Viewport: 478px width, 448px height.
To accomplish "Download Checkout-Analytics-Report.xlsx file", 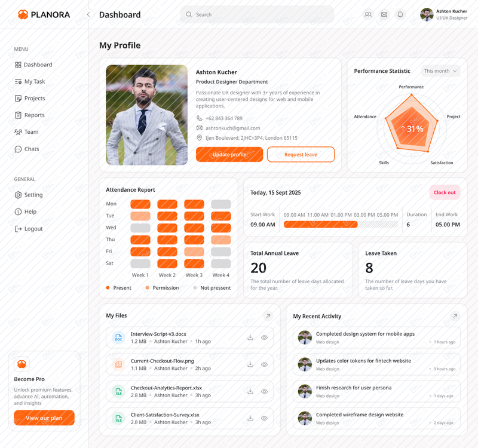I will point(250,391).
